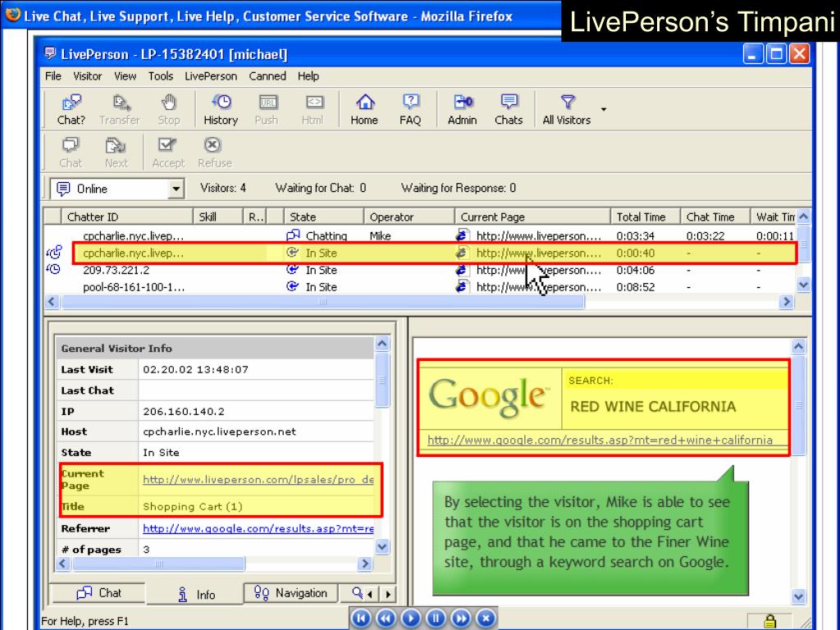Viewport: 840px width, 630px height.
Task: Click the visitor info horizontal scrollbar thumb
Action: click(x=158, y=564)
